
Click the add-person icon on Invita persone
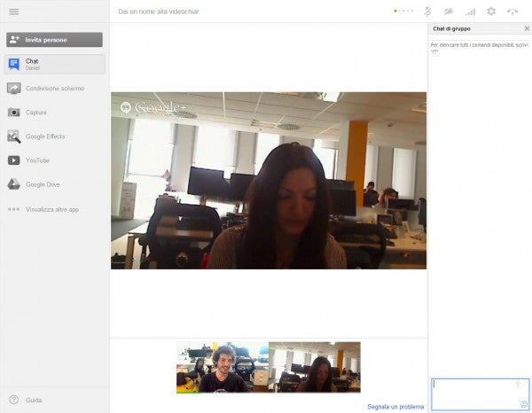pyautogui.click(x=14, y=40)
